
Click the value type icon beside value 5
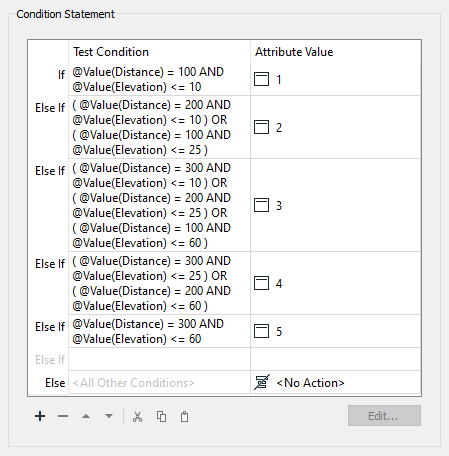261,331
